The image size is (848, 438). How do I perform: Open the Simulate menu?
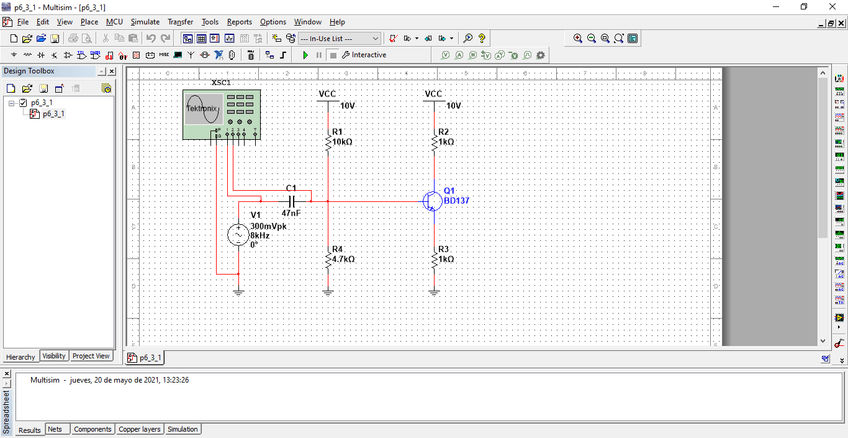(145, 21)
